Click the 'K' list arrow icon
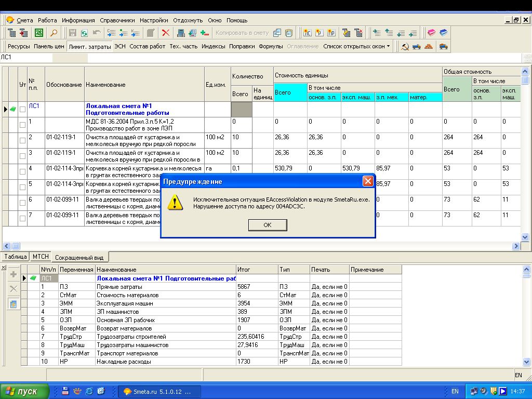 (136, 33)
